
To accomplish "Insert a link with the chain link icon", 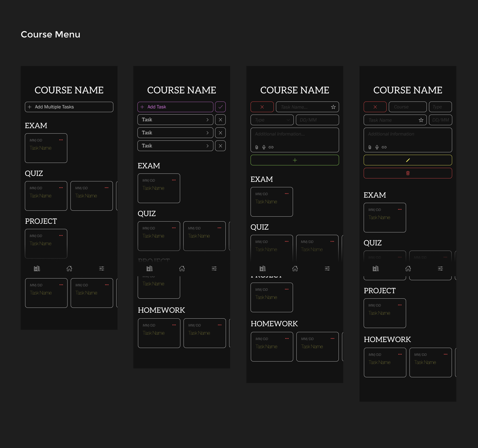I will pyautogui.click(x=271, y=147).
